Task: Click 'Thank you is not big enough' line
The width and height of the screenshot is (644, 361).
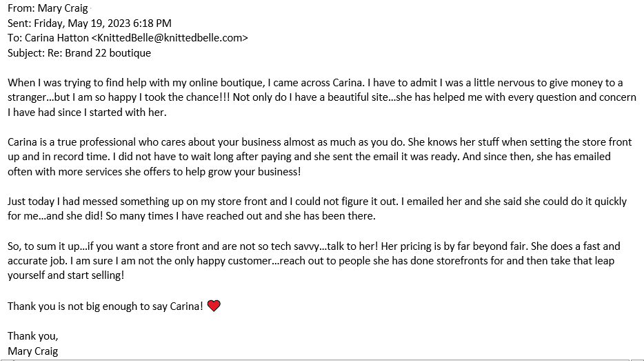Action: click(105, 306)
